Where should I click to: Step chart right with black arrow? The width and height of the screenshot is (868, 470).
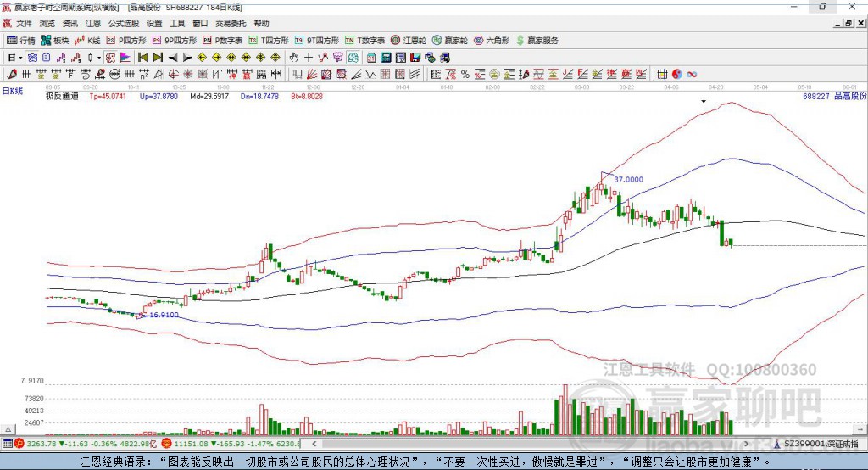pyautogui.click(x=187, y=58)
